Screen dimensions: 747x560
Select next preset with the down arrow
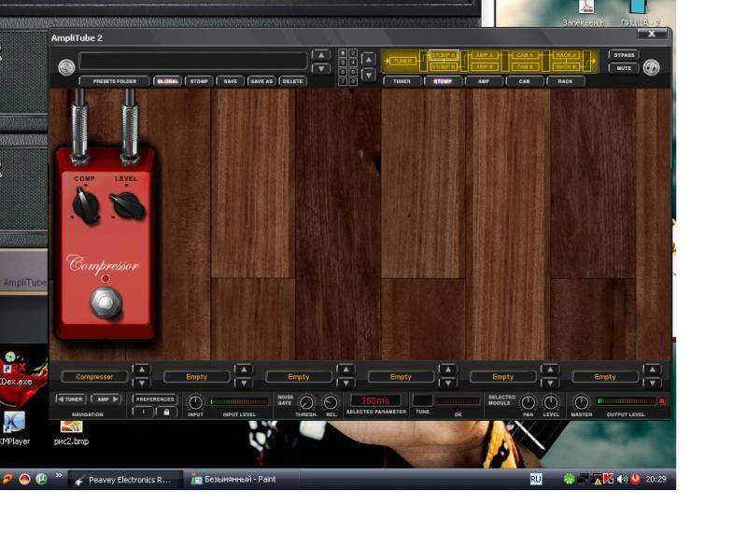pos(320,69)
